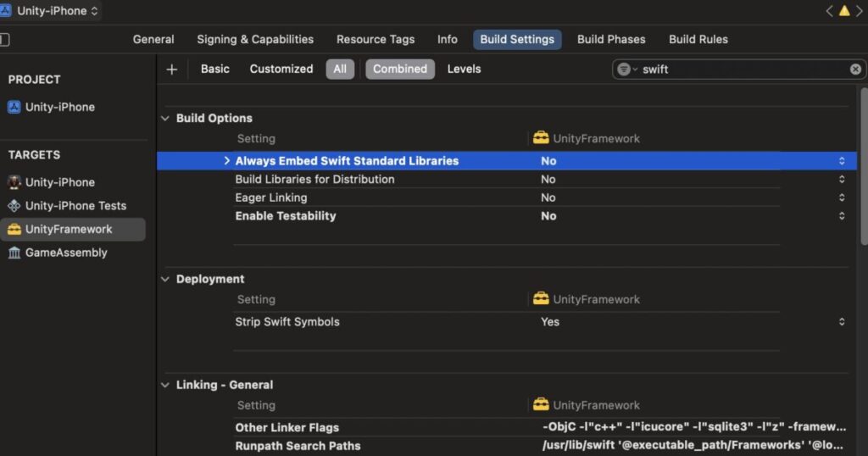Click the add build setting plus button
The image size is (868, 456).
tap(171, 70)
